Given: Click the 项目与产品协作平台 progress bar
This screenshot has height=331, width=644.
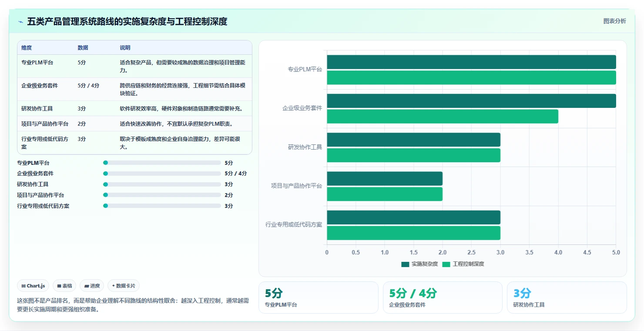Looking at the screenshot, I should pyautogui.click(x=162, y=195).
